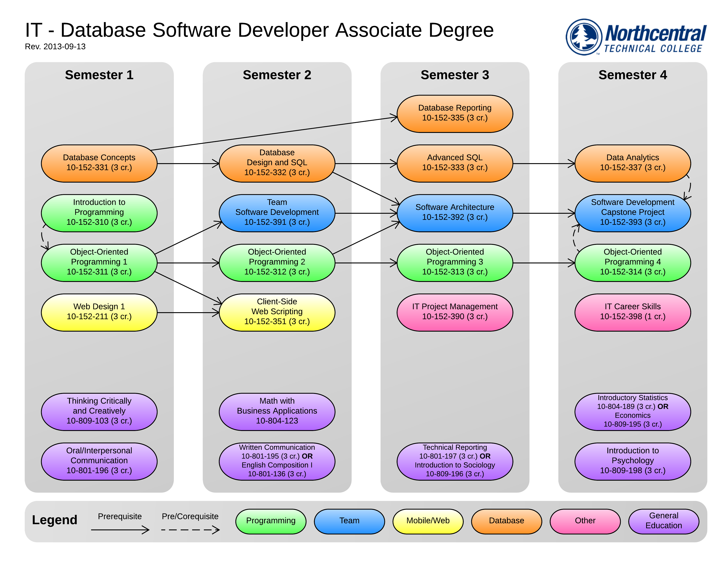
Task: Click the Mobile/Web legend swatch
Action: tap(428, 521)
